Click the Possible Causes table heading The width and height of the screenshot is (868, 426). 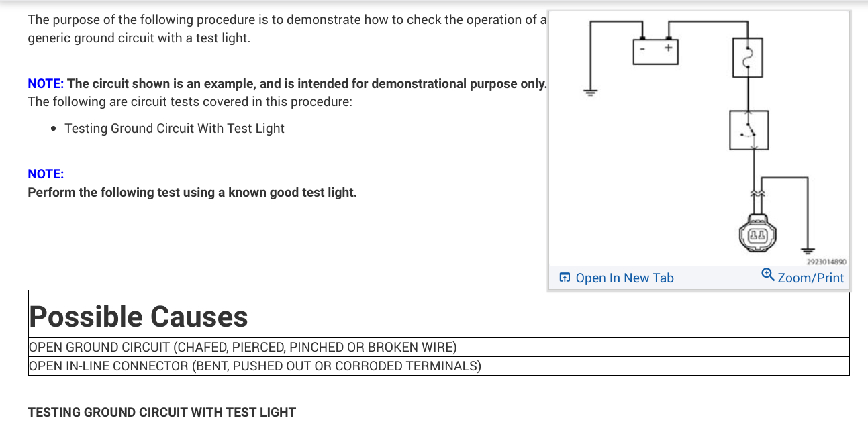(138, 316)
